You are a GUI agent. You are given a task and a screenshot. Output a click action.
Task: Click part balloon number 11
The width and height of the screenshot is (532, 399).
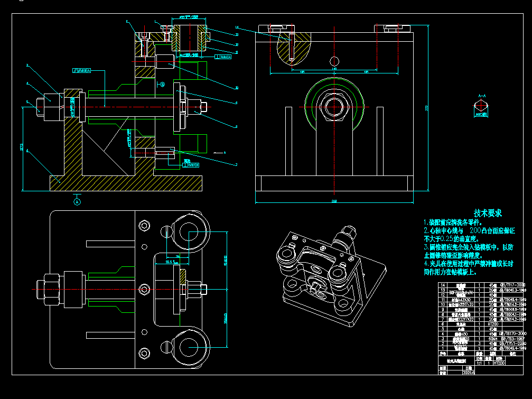click(x=237, y=53)
